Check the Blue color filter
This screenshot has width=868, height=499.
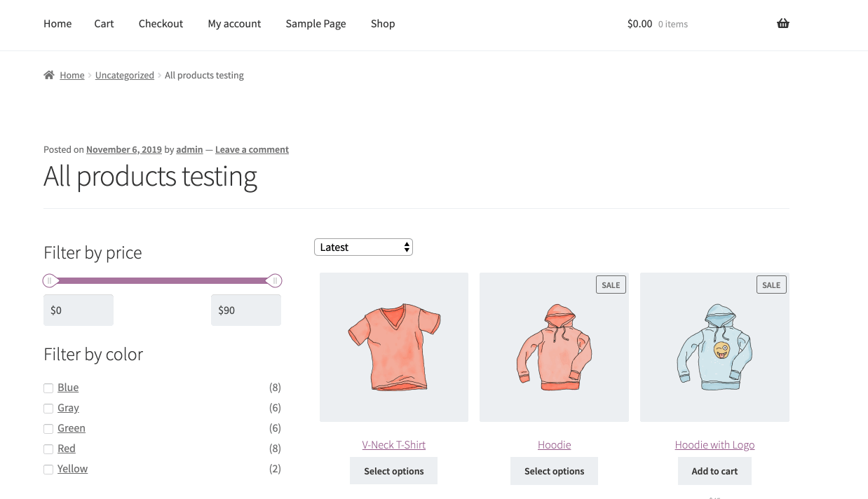[48, 388]
